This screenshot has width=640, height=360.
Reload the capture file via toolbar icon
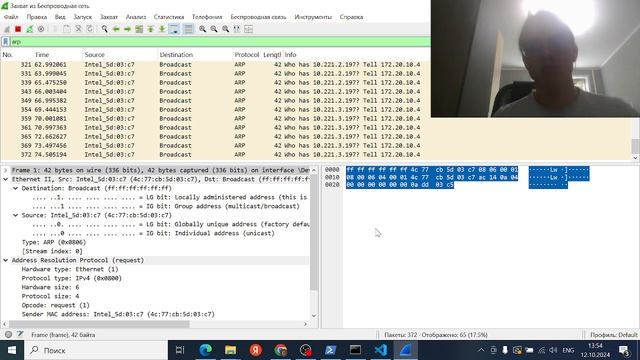90,29
